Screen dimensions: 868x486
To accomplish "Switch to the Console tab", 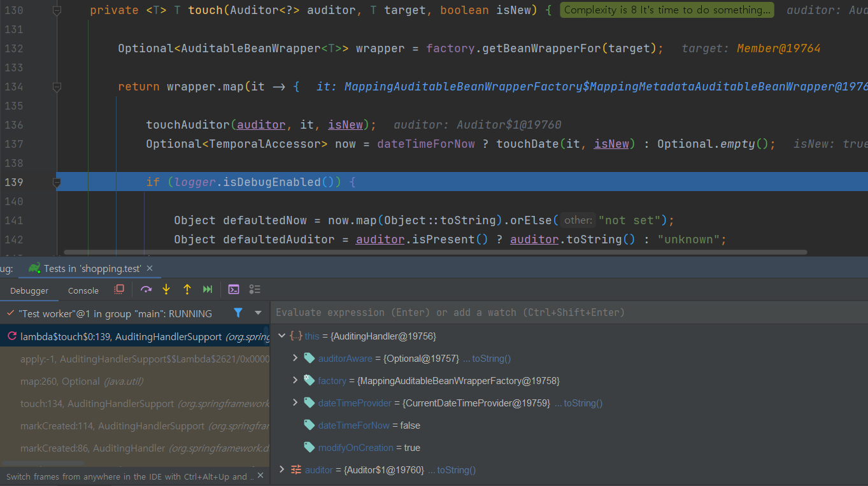I will [x=83, y=290].
